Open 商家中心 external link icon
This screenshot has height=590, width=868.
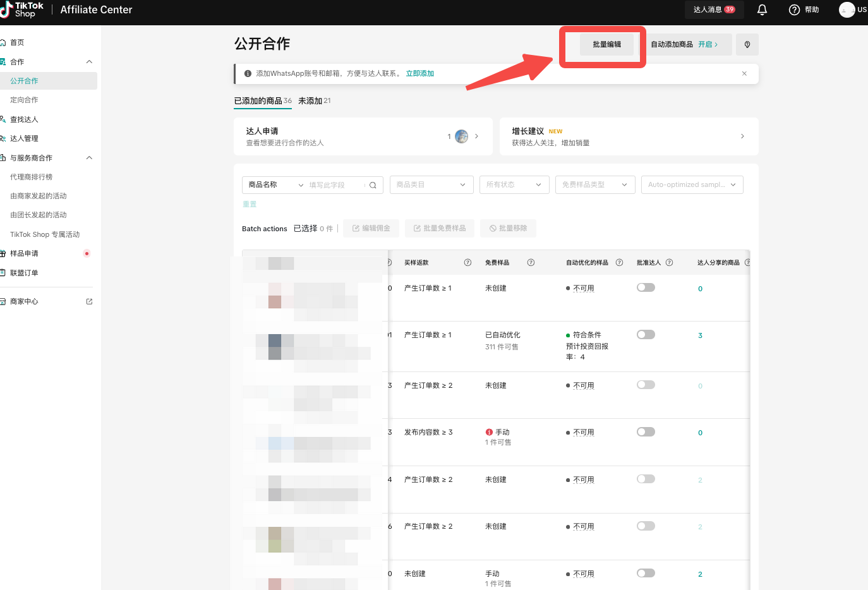89,302
